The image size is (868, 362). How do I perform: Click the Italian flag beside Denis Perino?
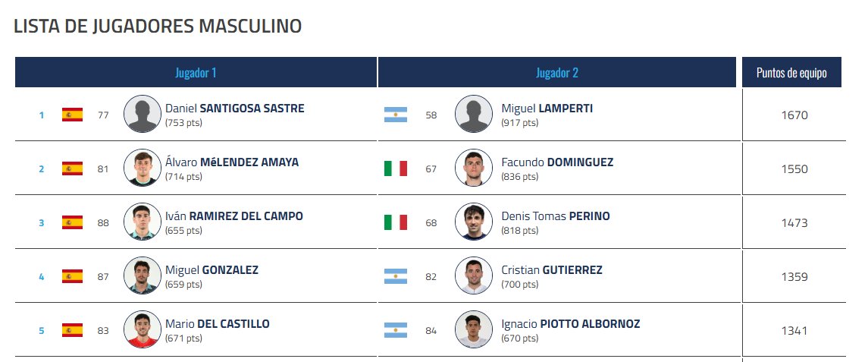(396, 223)
